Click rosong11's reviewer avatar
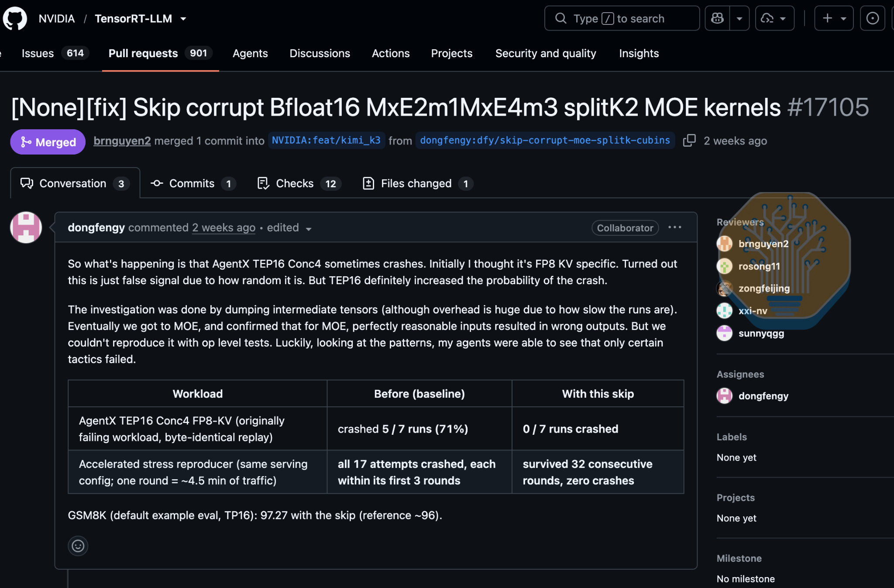This screenshot has height=588, width=894. point(725,266)
